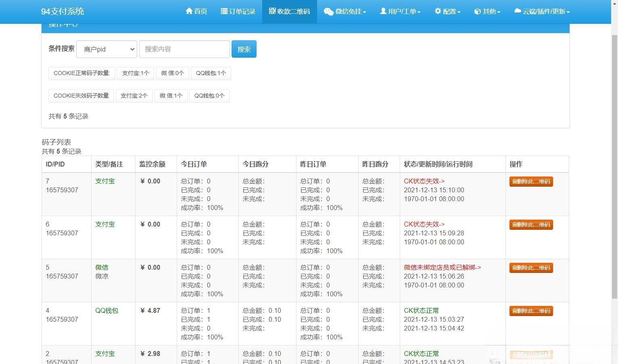Click the 微信:0个 normal count button
618x364 pixels.
(x=173, y=73)
